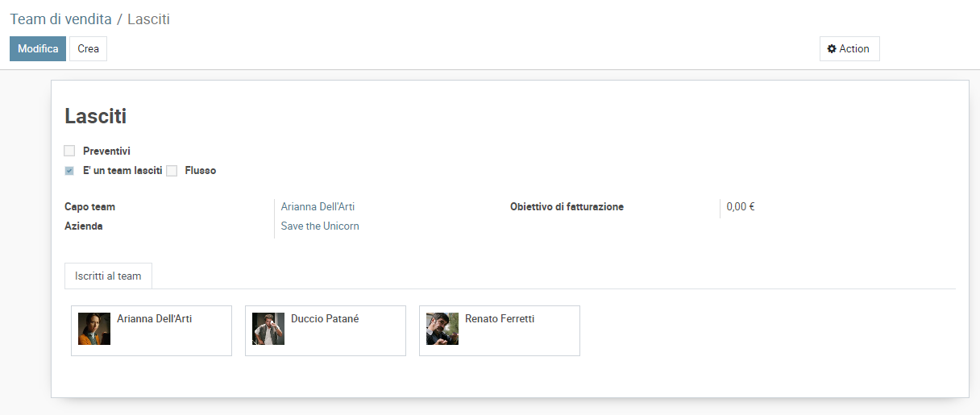Click the 0,00 € billing target value

(x=740, y=207)
